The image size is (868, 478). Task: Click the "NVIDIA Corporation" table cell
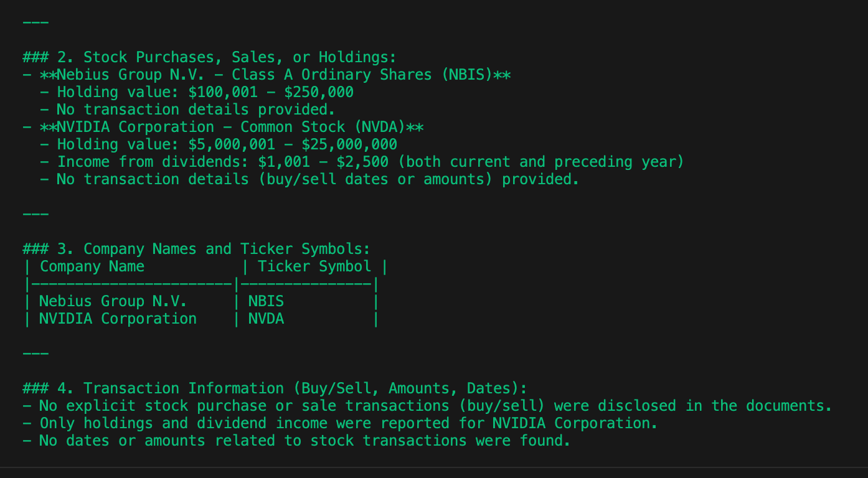[x=118, y=319]
